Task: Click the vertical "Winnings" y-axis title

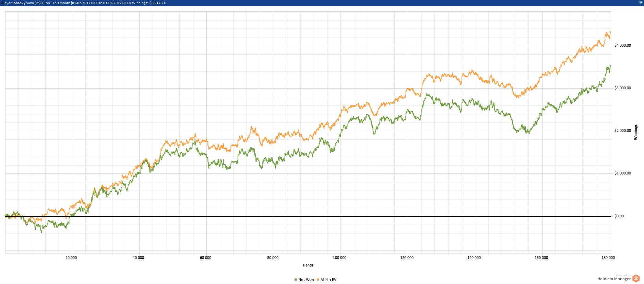Action: point(635,132)
